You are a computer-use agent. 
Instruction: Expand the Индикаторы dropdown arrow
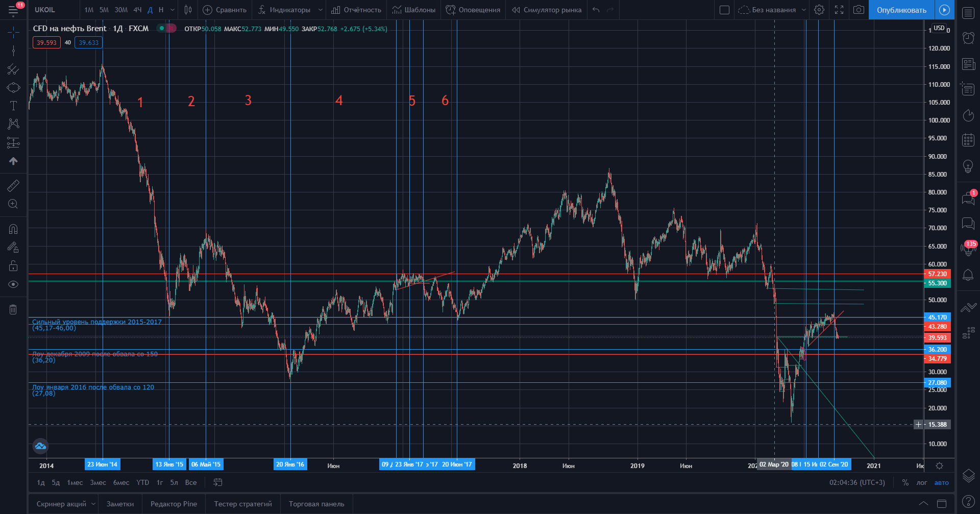321,10
